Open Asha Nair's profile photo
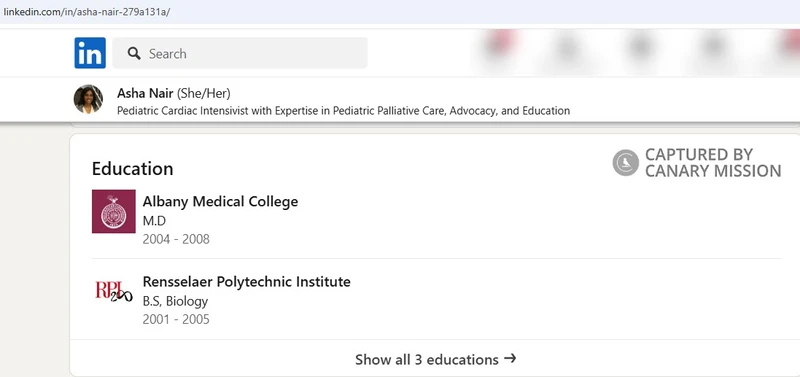The height and width of the screenshot is (377, 800). click(x=88, y=99)
